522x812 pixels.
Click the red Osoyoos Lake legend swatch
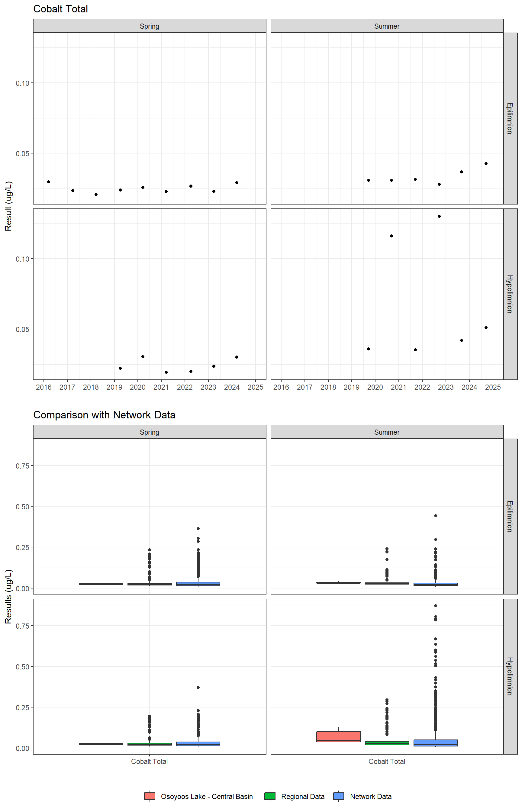pos(150,796)
